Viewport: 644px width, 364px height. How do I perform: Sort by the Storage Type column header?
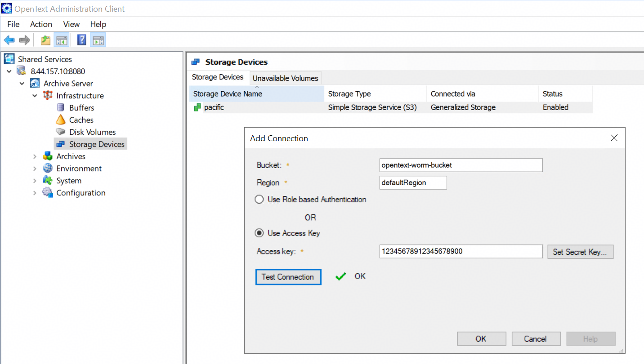click(376, 94)
